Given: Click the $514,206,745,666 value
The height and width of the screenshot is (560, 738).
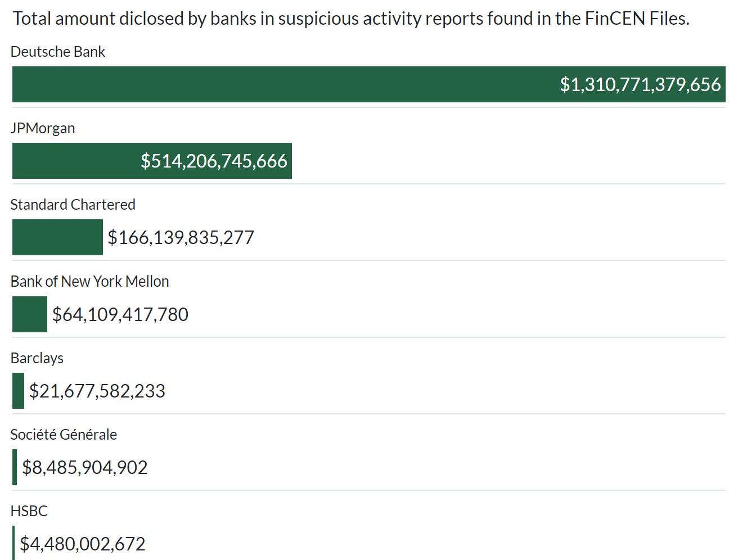Looking at the screenshot, I should (x=214, y=161).
